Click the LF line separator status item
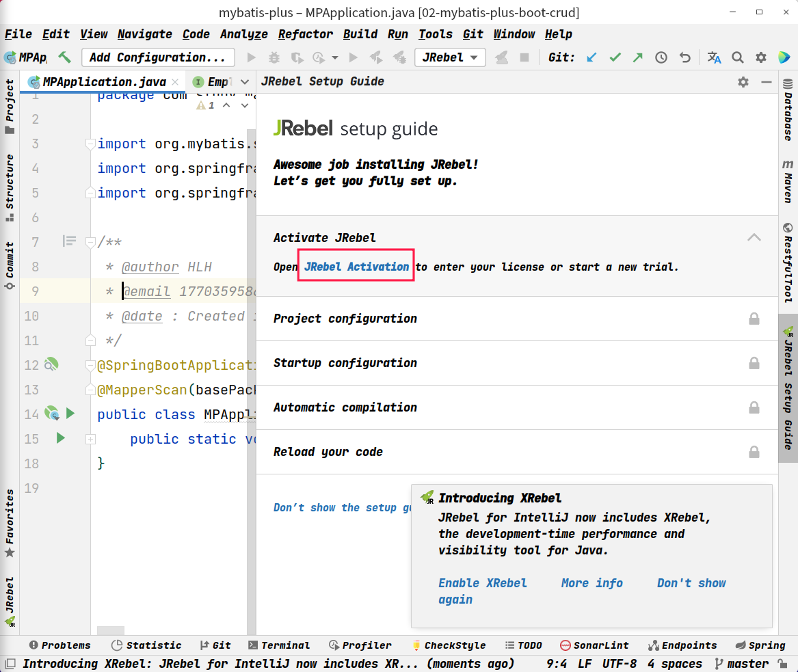The image size is (798, 672). 584,663
